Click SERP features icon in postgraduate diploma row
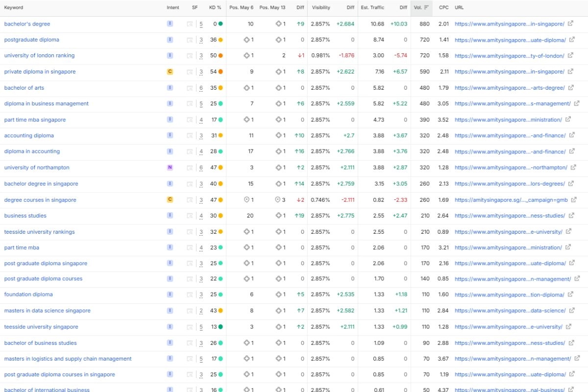588x392 pixels. pyautogui.click(x=190, y=40)
